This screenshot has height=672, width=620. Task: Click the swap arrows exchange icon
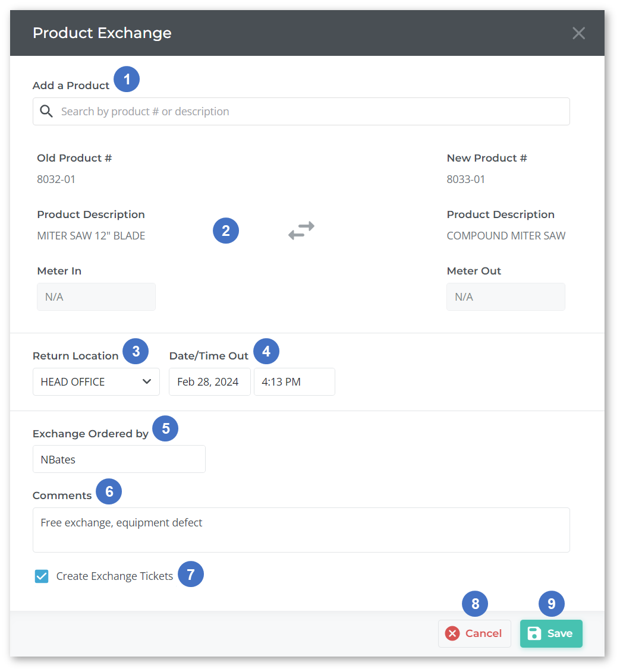[301, 231]
